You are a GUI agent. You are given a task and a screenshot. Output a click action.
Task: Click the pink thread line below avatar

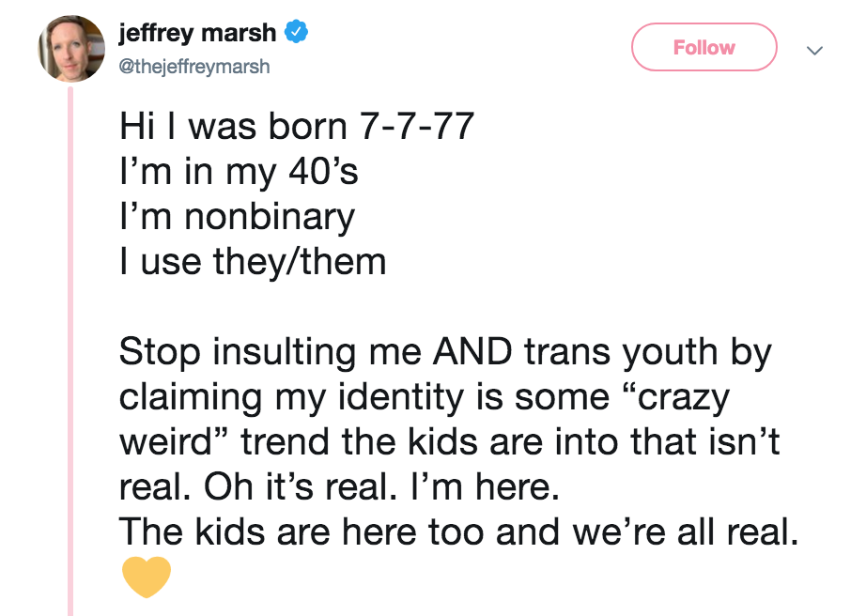(x=70, y=350)
